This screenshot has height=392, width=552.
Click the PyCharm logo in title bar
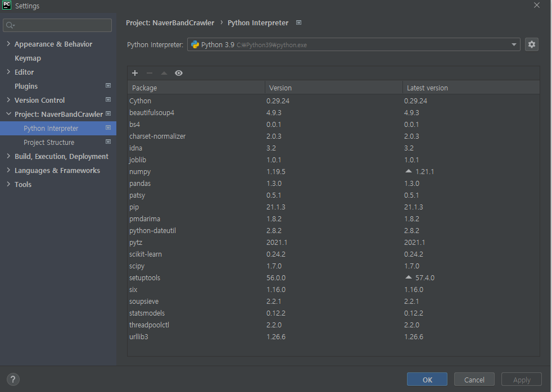7,5
